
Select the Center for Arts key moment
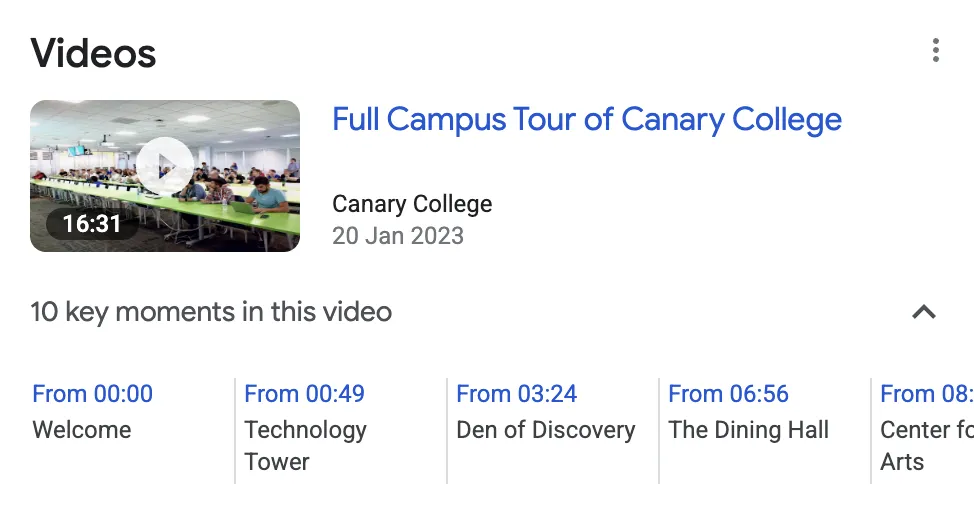pyautogui.click(x=926, y=445)
